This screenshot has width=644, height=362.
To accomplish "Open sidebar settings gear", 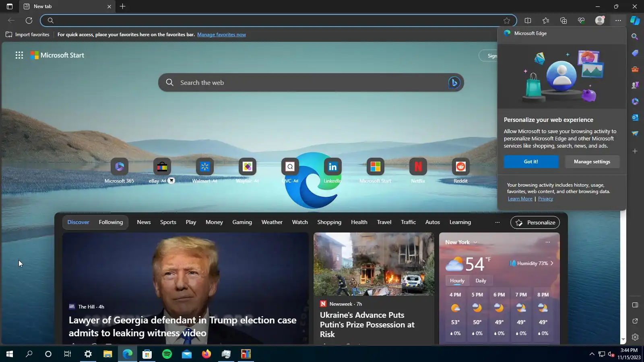I will click(635, 337).
